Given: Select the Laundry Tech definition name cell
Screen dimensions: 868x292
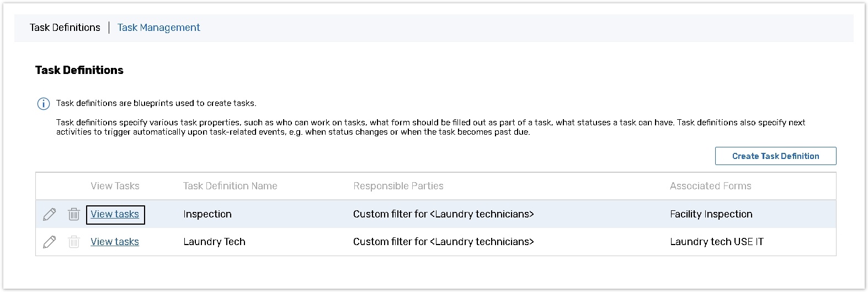Looking at the screenshot, I should 214,242.
